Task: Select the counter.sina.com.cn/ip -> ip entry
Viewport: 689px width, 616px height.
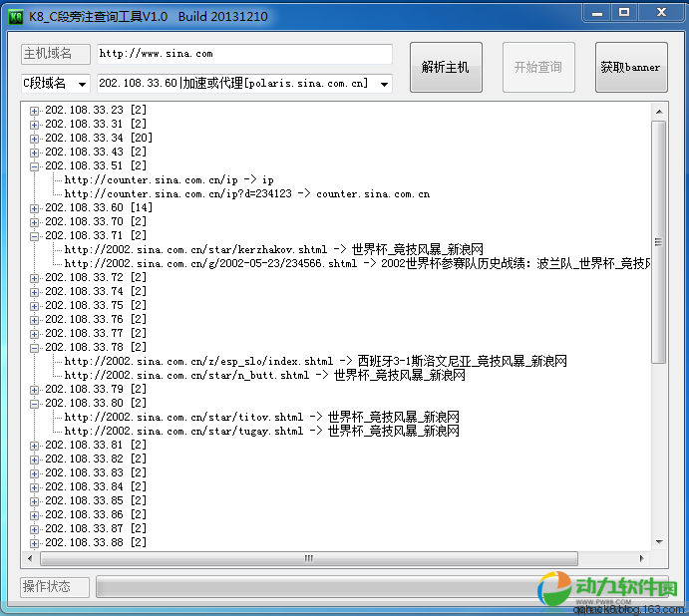Action: coord(169,180)
